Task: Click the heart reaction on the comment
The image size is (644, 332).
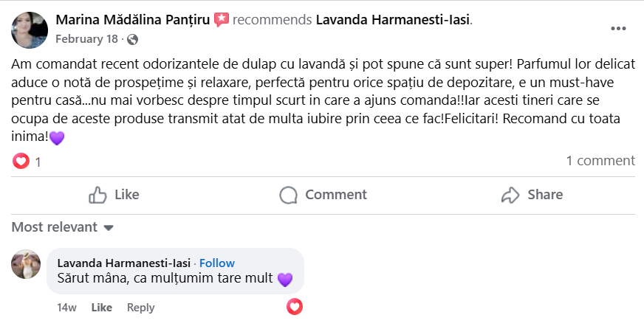Action: [x=295, y=306]
